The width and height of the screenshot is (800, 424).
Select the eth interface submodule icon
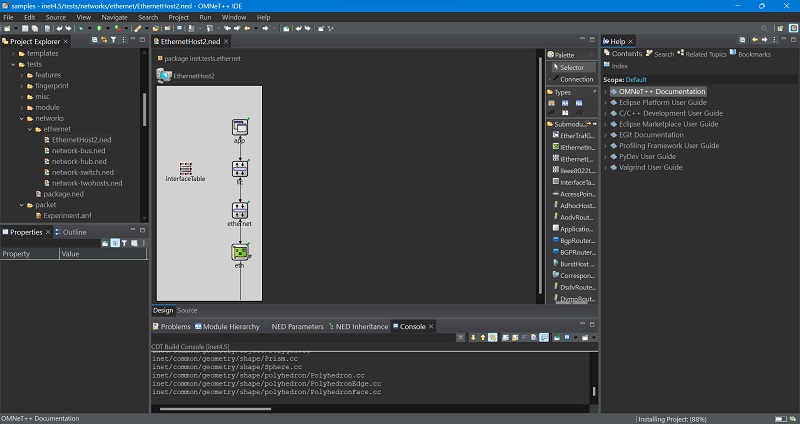[240, 252]
